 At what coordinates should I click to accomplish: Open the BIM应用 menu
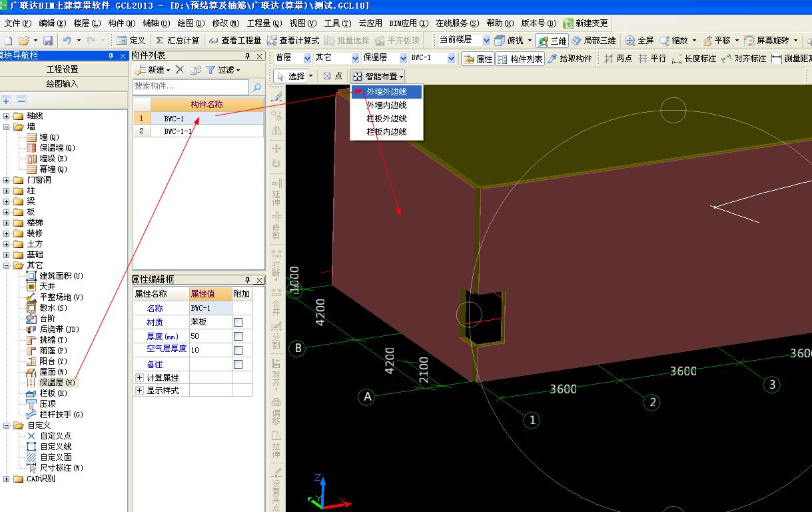click(x=409, y=23)
